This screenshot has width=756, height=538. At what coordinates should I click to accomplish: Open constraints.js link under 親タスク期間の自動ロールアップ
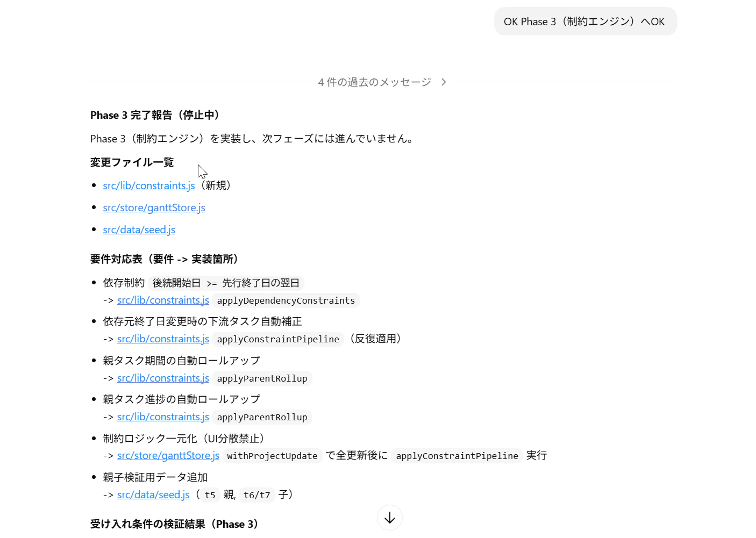pyautogui.click(x=163, y=378)
